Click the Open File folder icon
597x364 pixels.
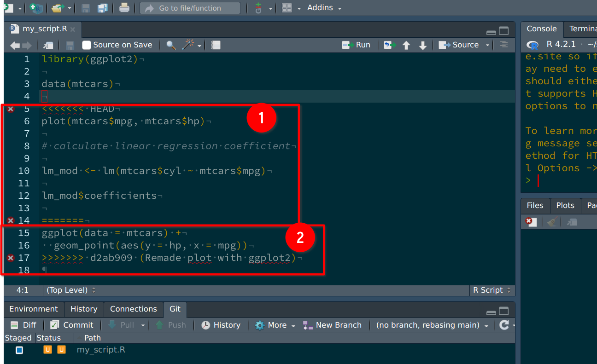click(57, 8)
